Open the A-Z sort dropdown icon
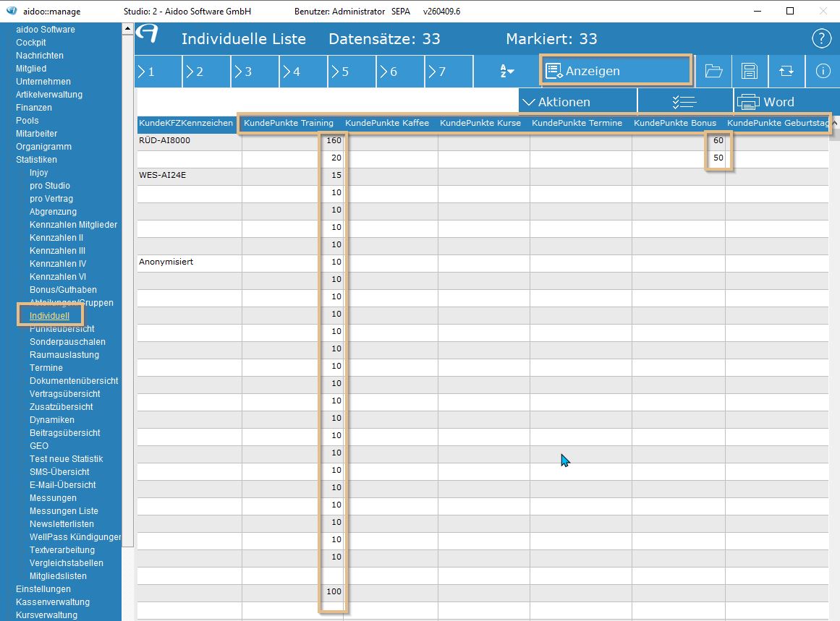840x621 pixels. [506, 71]
